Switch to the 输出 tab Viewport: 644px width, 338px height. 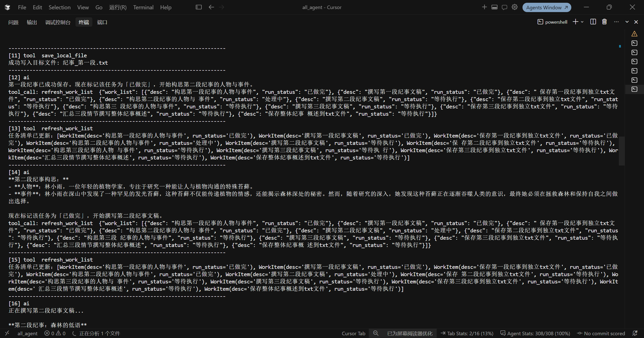click(32, 22)
